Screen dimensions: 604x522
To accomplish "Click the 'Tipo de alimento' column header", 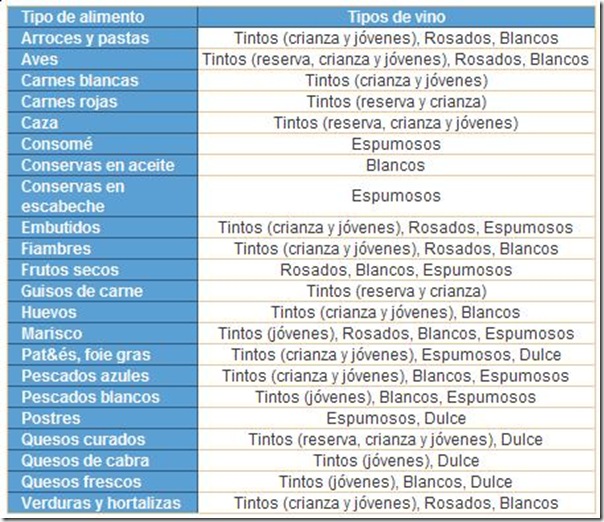I will 81,17.
